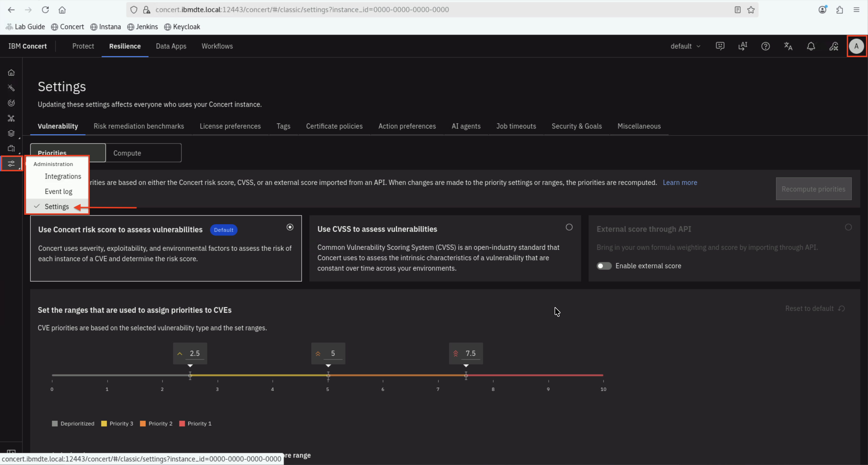Open Miscellaneous settings tab

click(639, 126)
